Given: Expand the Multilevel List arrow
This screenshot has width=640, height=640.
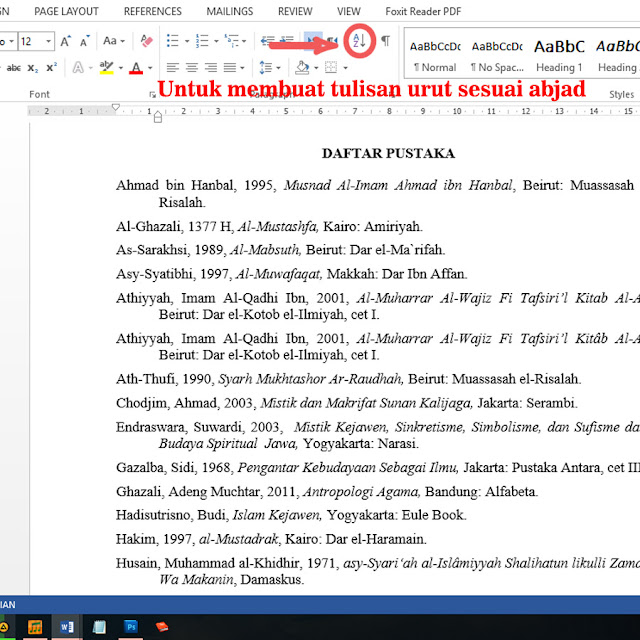Looking at the screenshot, I should coord(244,41).
